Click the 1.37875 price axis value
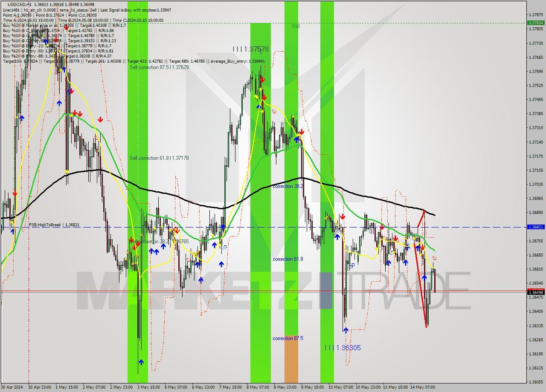Screen dimensions: 546x392 point(536,15)
